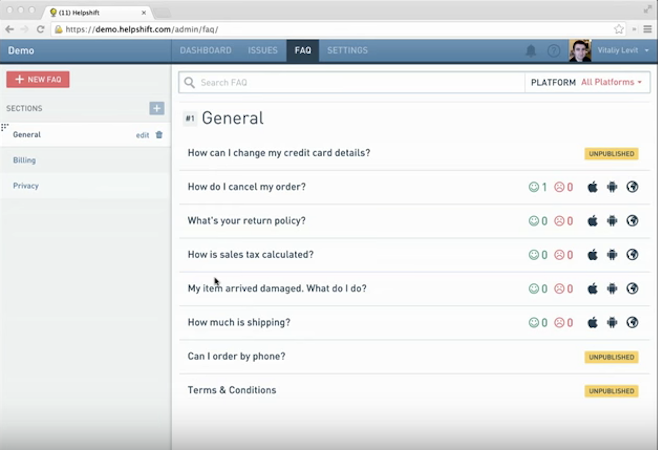The height and width of the screenshot is (450, 658).
Task: Click the Android icon for 'How do I cancel my order?'
Action: (x=612, y=187)
